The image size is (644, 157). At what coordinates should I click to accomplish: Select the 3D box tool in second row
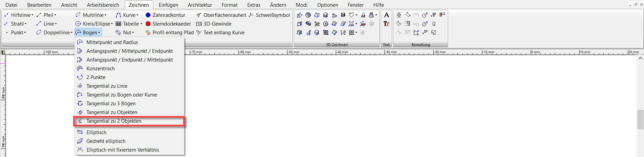coord(299,24)
